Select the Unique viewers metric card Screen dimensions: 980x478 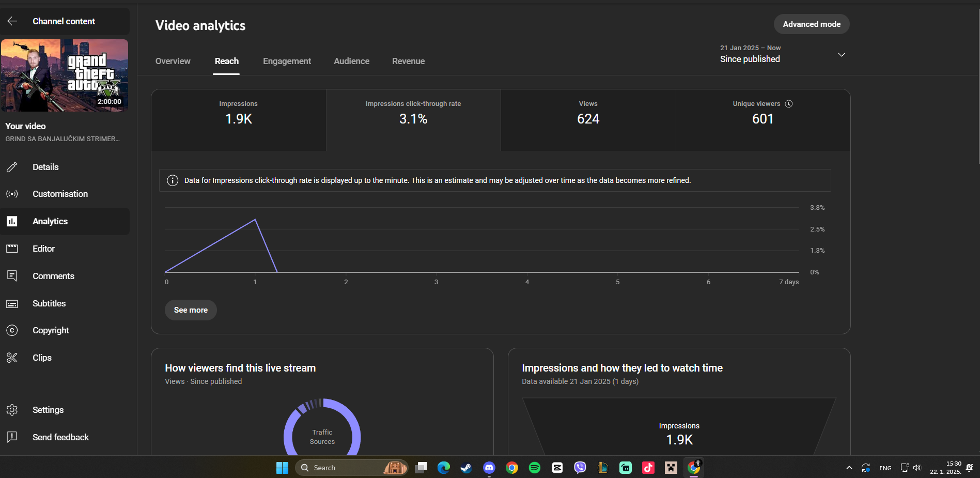click(763, 120)
